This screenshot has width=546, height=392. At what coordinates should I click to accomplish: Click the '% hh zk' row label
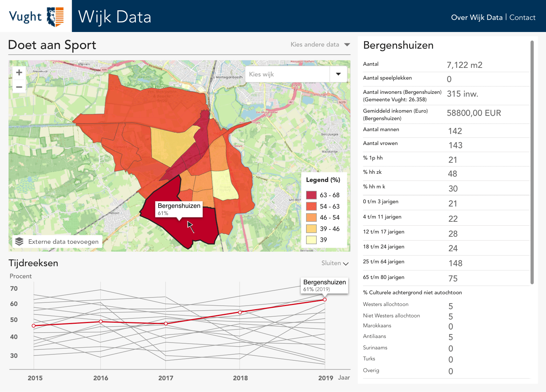(x=372, y=172)
